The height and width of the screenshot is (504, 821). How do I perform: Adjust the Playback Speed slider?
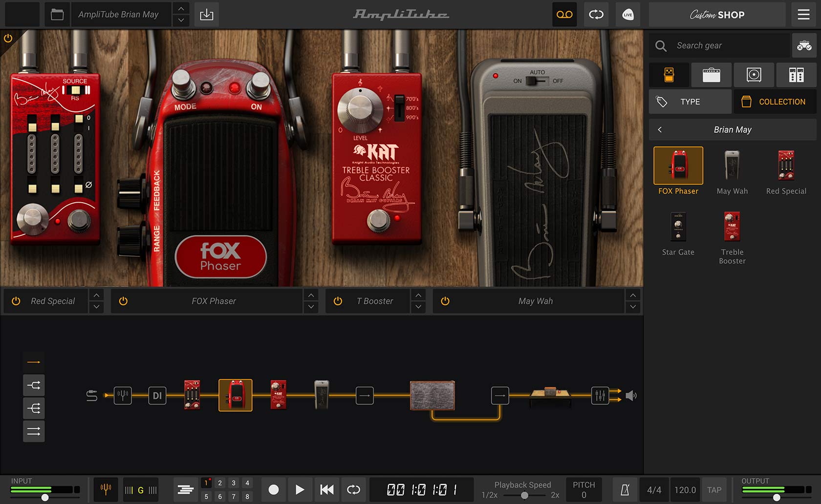[x=524, y=495]
